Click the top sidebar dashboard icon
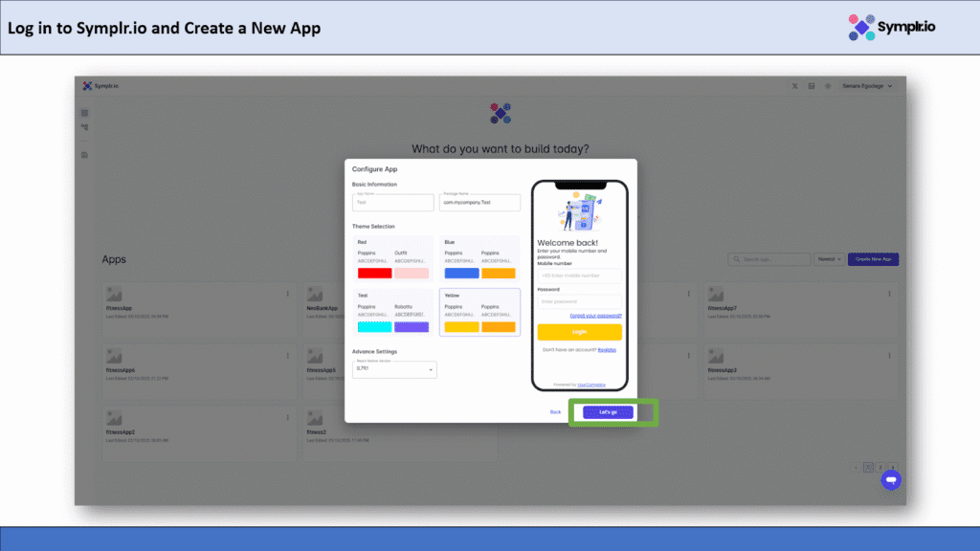This screenshot has width=980, height=551. click(84, 113)
